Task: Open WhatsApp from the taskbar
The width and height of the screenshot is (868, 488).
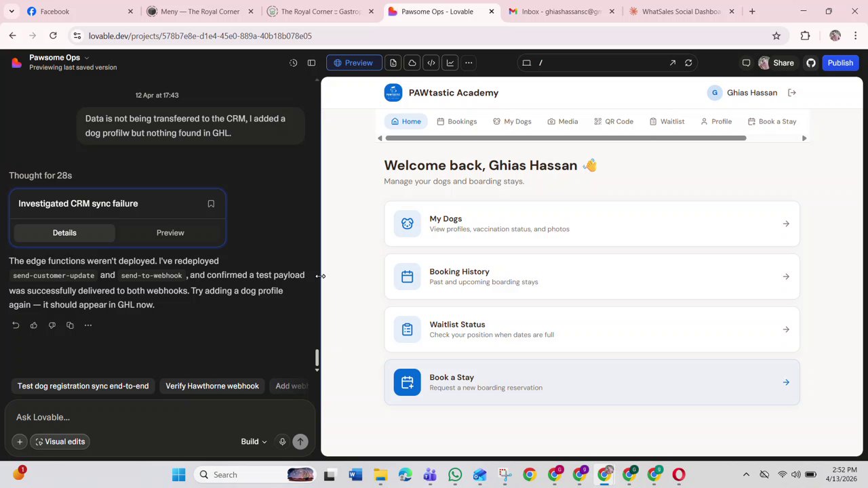Action: point(455,475)
